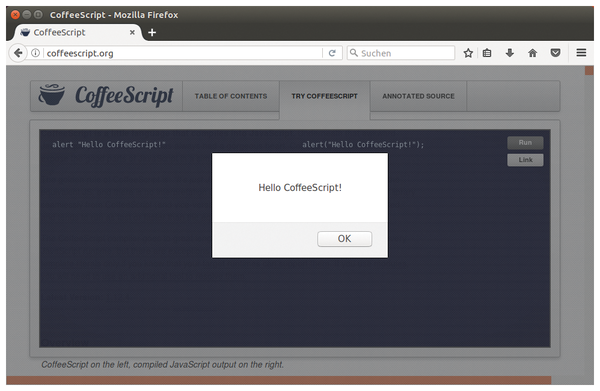Click the CoffeeScript cup logo
Image resolution: width=600 pixels, height=391 pixels.
52,94
